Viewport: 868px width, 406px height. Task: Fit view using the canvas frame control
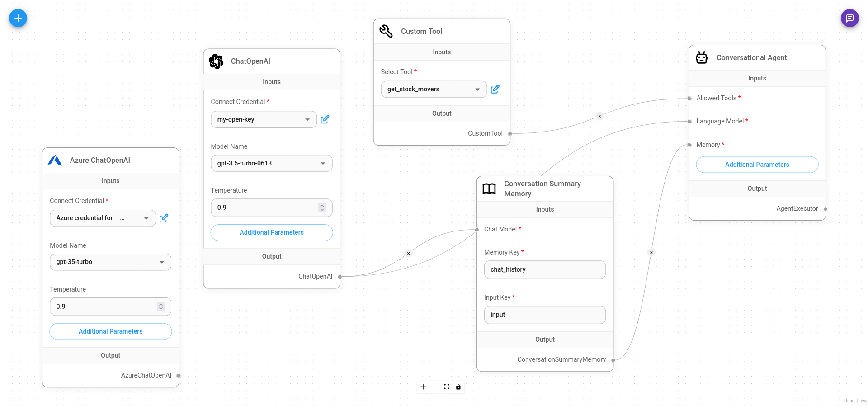click(x=447, y=387)
